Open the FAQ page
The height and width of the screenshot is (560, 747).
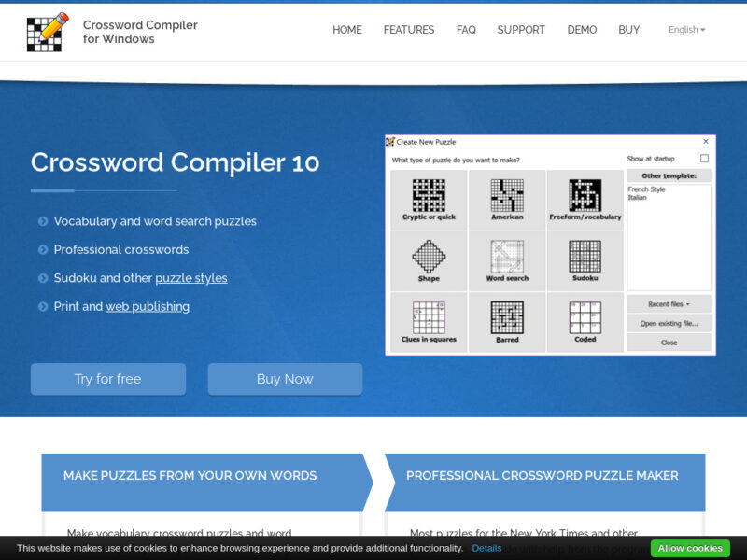(466, 30)
